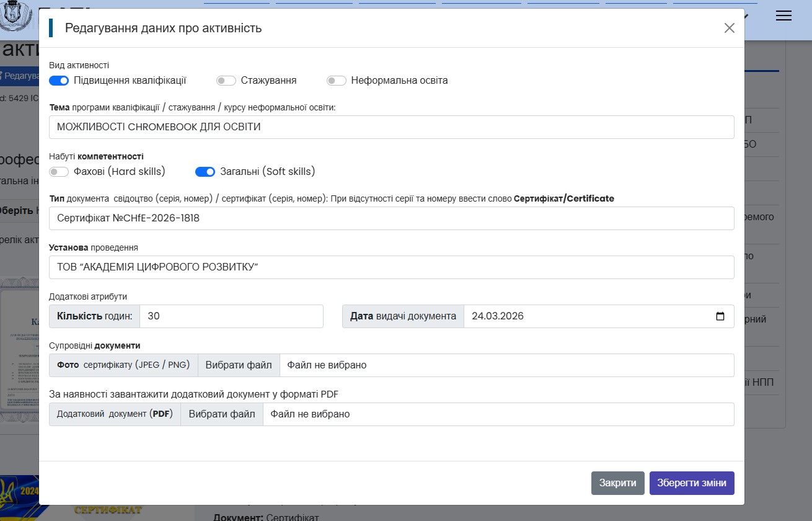The image size is (812, 521).
Task: Open the calendar picker in date field
Action: 720,316
